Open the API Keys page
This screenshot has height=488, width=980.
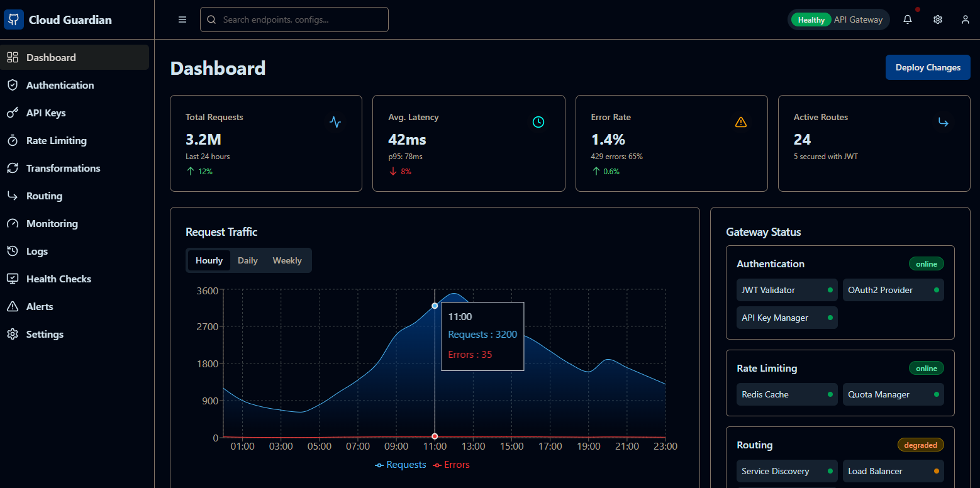coord(74,113)
